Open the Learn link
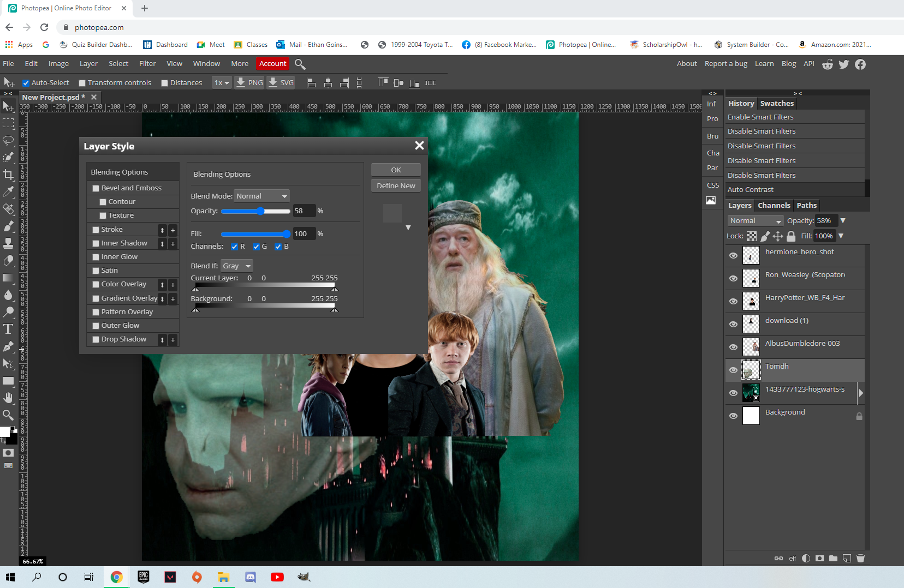This screenshot has height=588, width=904. click(764, 64)
